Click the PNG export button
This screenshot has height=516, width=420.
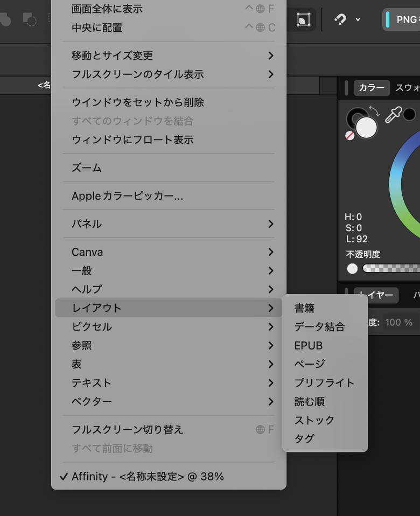(x=401, y=20)
